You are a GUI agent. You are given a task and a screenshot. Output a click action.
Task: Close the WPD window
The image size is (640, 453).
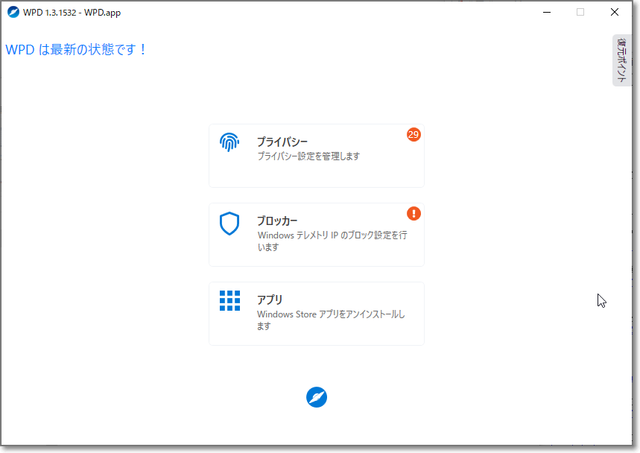pos(614,12)
